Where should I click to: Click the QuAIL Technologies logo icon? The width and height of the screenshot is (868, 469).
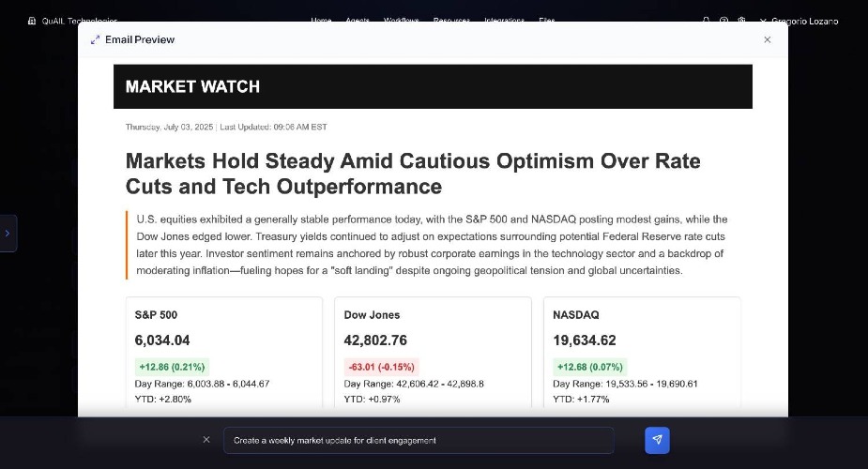[32, 21]
